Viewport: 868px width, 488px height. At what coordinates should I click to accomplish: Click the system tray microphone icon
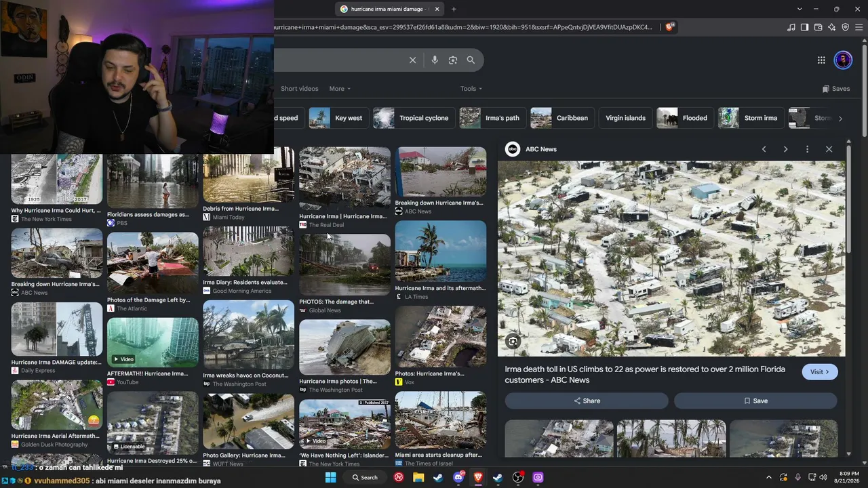797,478
